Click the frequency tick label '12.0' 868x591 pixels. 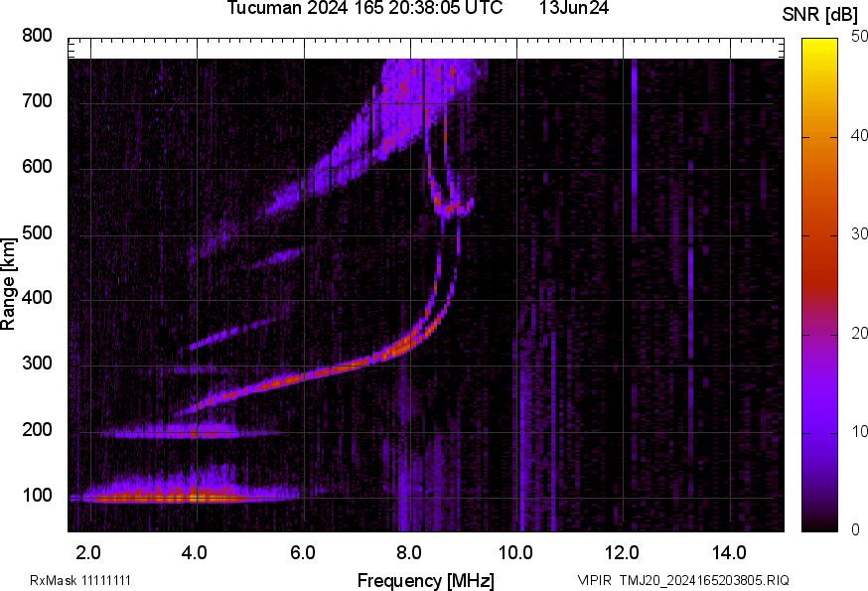pyautogui.click(x=623, y=552)
